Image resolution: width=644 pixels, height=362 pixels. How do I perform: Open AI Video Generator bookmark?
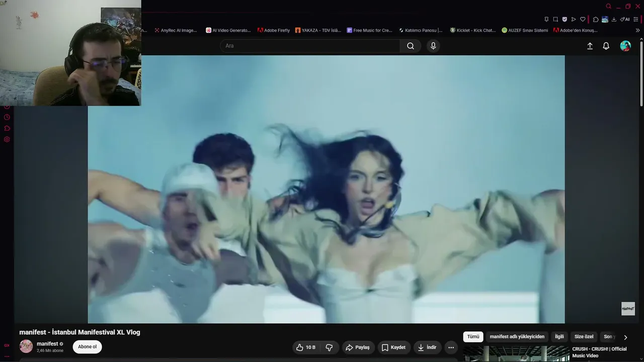(228, 30)
